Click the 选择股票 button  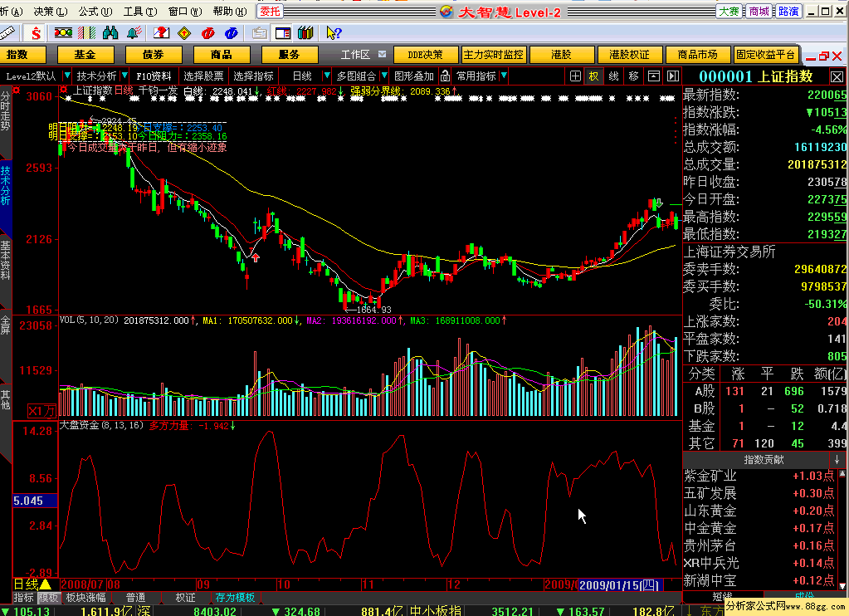click(x=203, y=76)
